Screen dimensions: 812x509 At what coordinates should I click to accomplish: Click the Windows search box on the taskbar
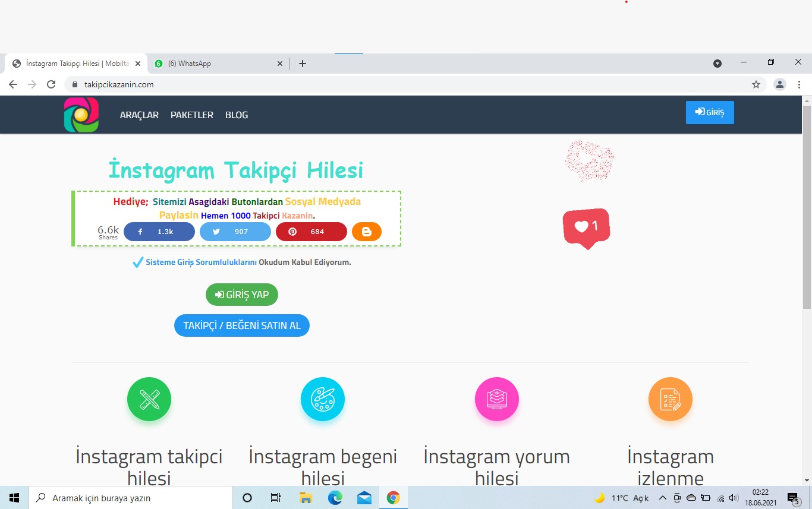(131, 498)
